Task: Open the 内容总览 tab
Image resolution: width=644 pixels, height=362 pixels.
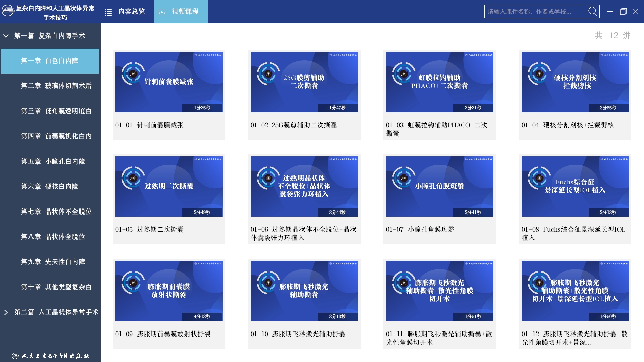Action: point(131,12)
